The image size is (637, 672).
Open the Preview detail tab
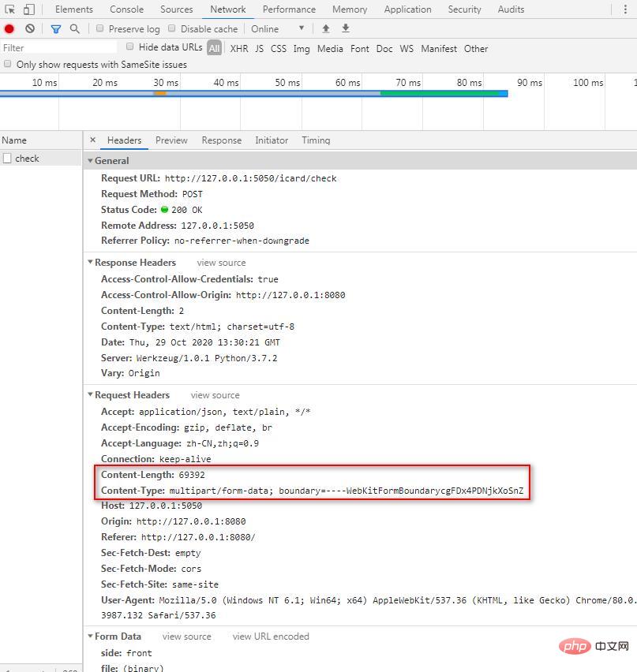(x=171, y=140)
